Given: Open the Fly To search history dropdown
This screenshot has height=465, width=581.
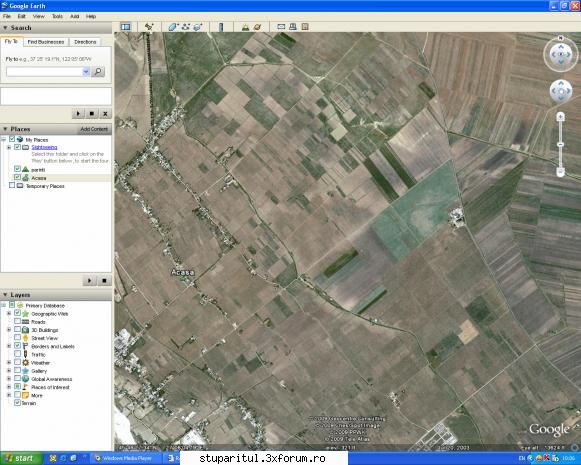Looking at the screenshot, I should pyautogui.click(x=86, y=72).
